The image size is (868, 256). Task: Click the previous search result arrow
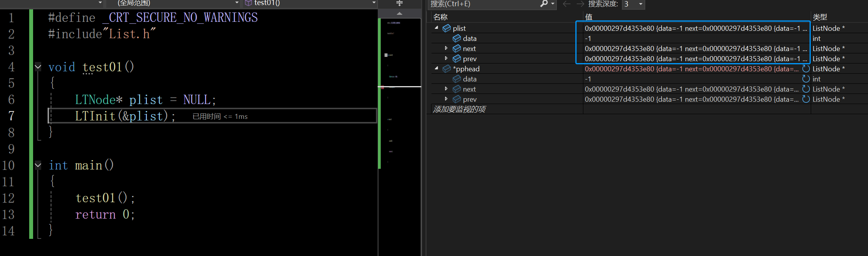(x=567, y=4)
